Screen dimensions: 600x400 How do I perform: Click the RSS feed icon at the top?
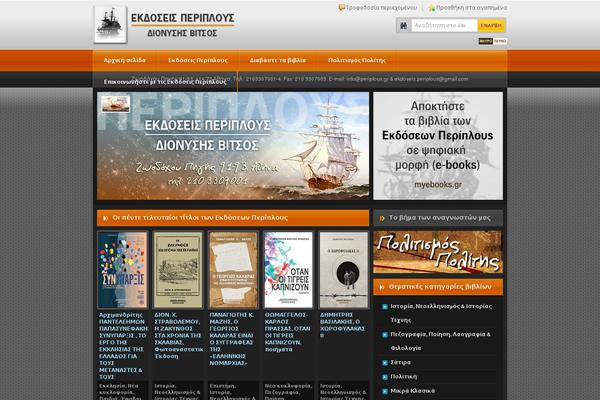pos(341,7)
